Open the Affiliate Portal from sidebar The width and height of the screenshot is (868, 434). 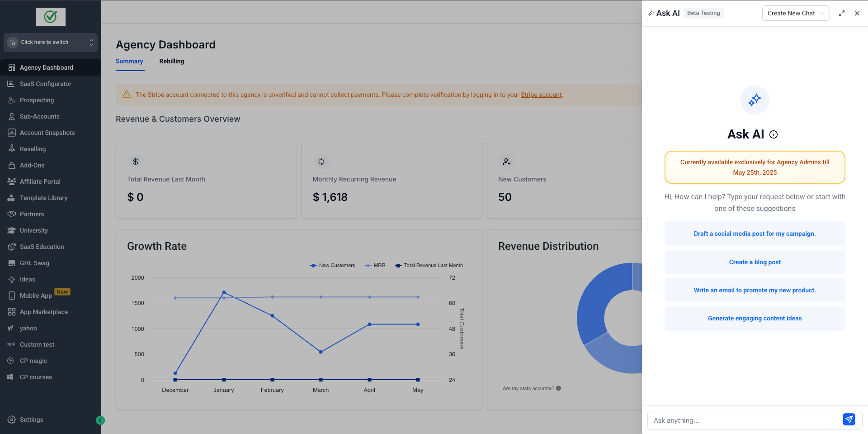click(40, 181)
